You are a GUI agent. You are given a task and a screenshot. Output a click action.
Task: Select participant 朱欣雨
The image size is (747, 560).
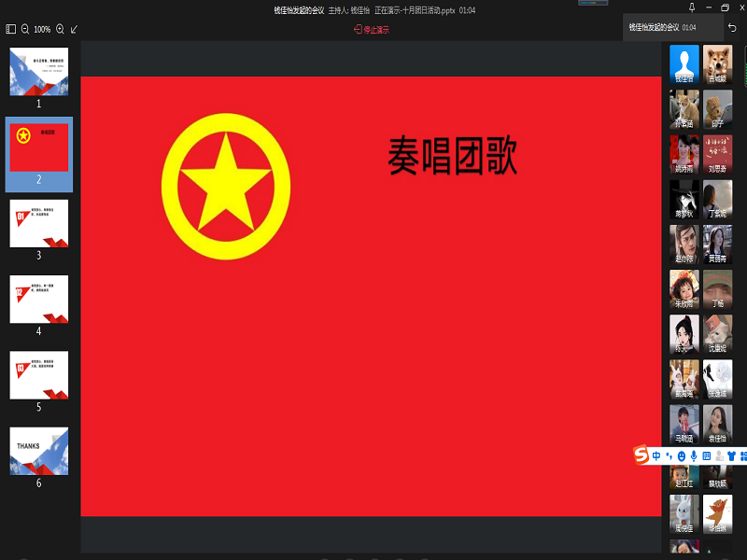(x=684, y=289)
